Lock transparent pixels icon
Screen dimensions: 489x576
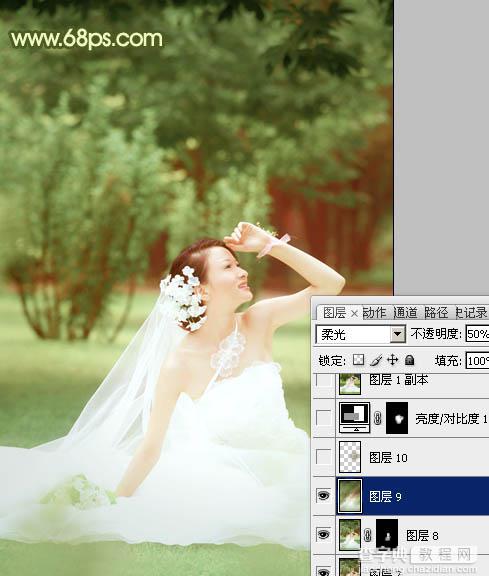358,360
